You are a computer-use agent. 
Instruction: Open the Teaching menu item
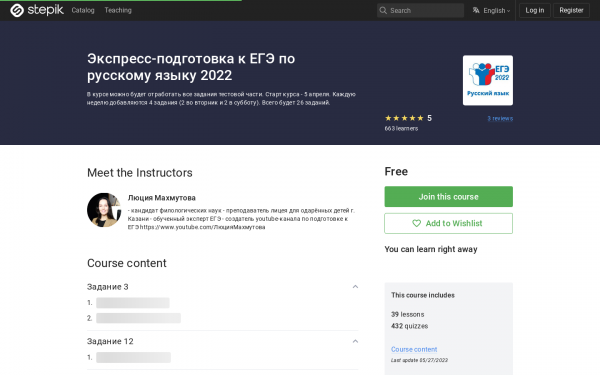click(x=118, y=10)
